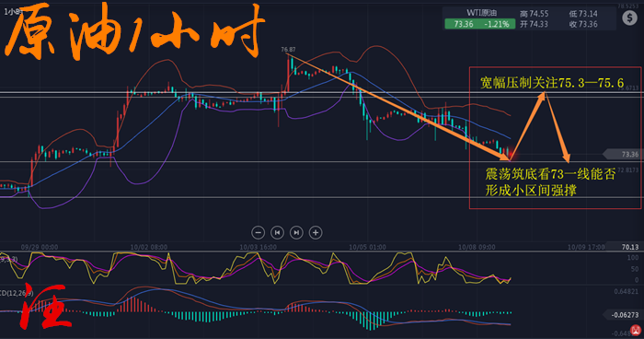Screen dimensions: 644x339
Task: Click the MACD(12,26,9) indicator label
Action: pyautogui.click(x=17, y=293)
